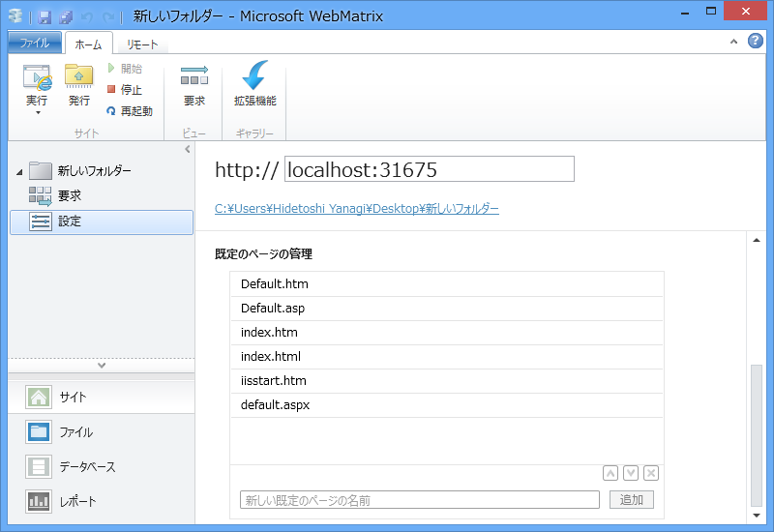Select Default.asp in the list
The height and width of the screenshot is (532, 774).
447,309
